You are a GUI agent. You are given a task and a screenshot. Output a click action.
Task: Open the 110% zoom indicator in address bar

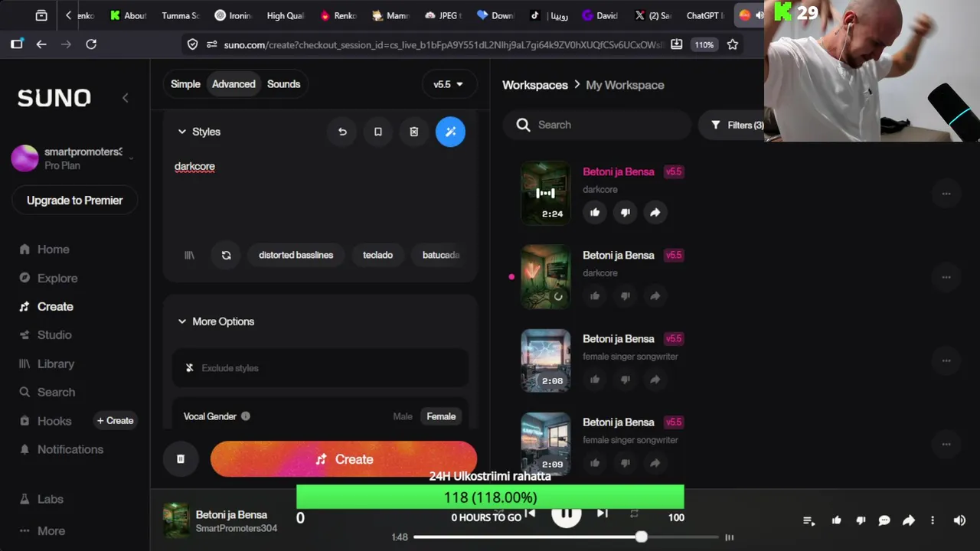704,44
